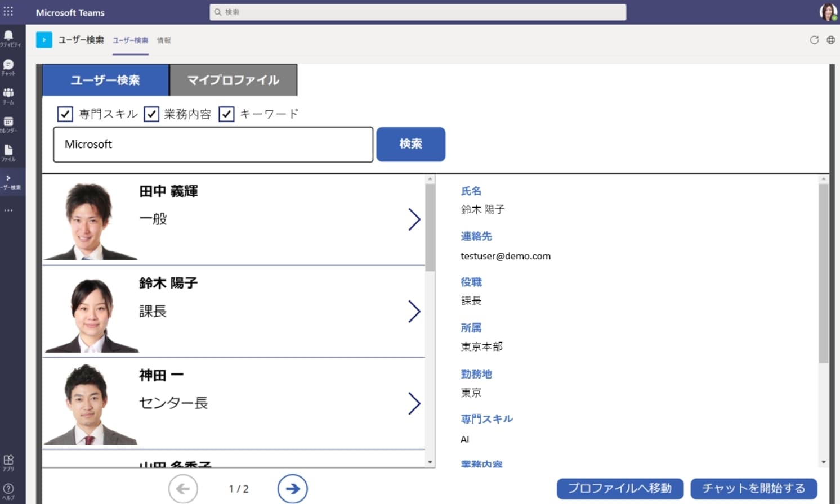Open details chevron for 田中 義輝
Image resolution: width=840 pixels, height=504 pixels.
pyautogui.click(x=414, y=219)
